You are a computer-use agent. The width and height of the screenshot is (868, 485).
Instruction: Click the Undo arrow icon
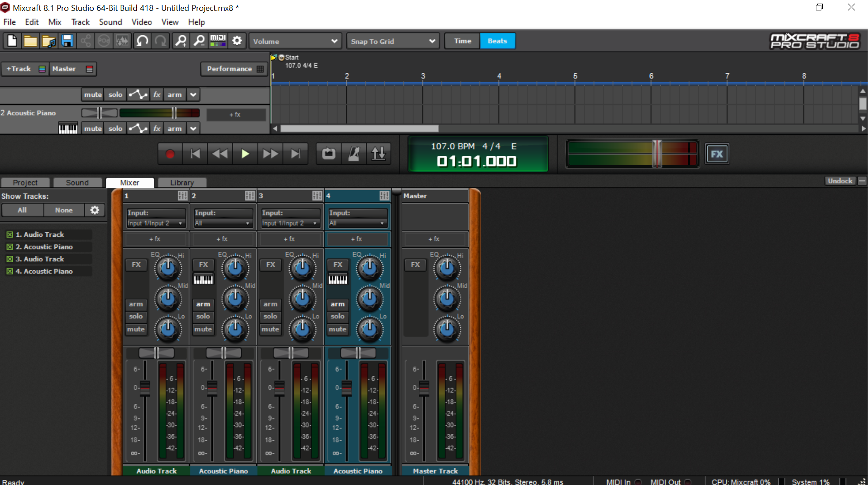(142, 41)
